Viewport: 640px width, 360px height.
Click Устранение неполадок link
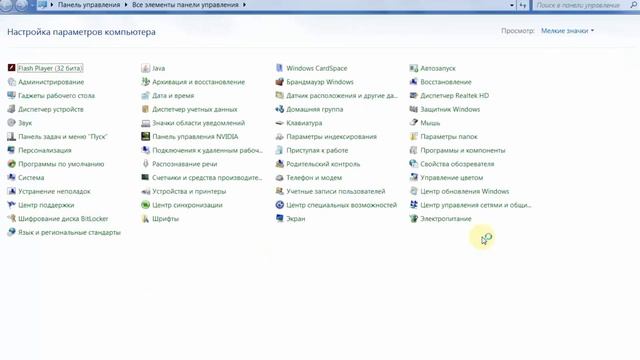54,191
